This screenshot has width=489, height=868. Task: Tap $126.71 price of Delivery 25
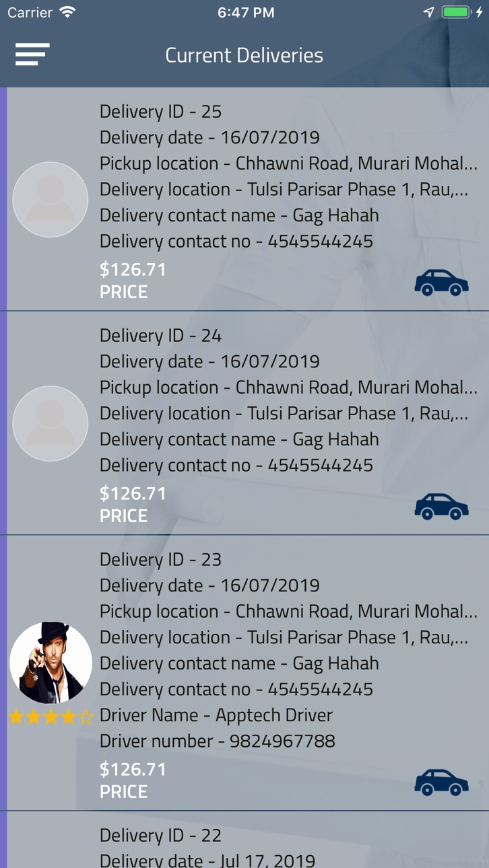133,269
